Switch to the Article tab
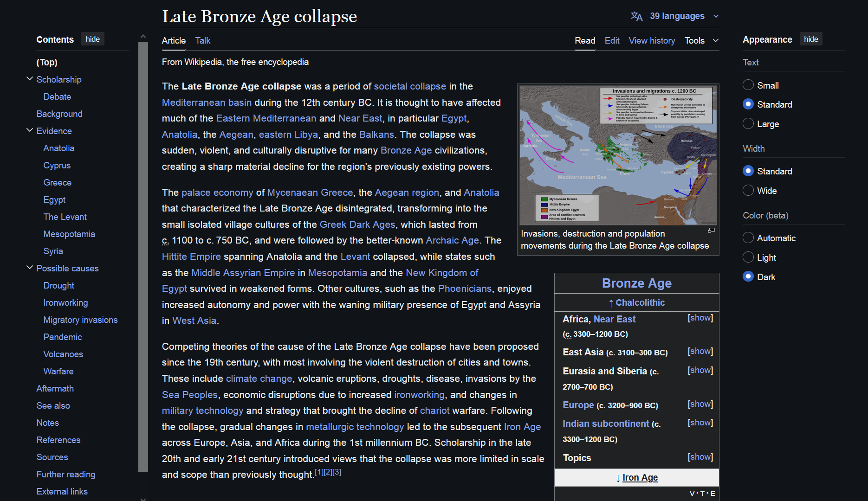The width and height of the screenshot is (868, 501). 174,40
